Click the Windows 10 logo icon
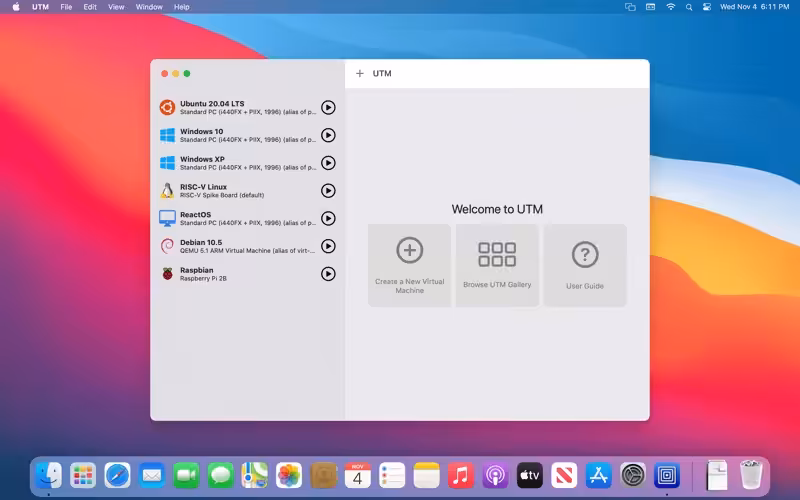This screenshot has height=500, width=800. click(x=167, y=135)
